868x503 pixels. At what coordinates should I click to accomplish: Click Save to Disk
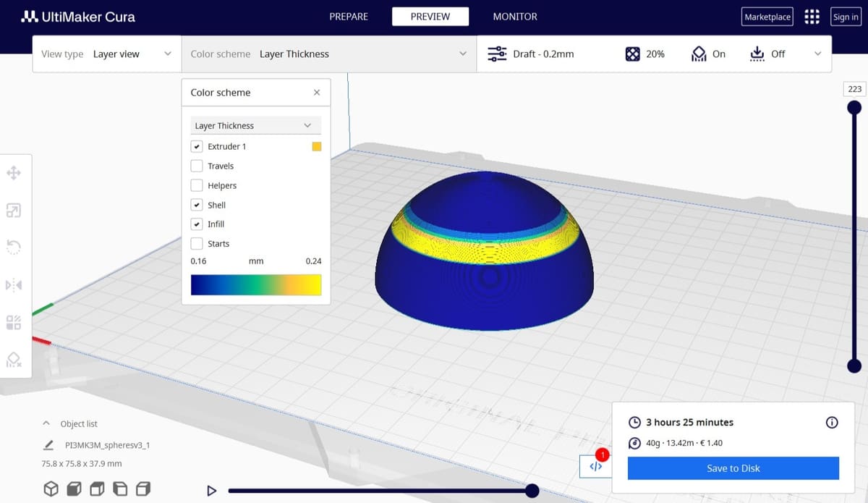[733, 468]
